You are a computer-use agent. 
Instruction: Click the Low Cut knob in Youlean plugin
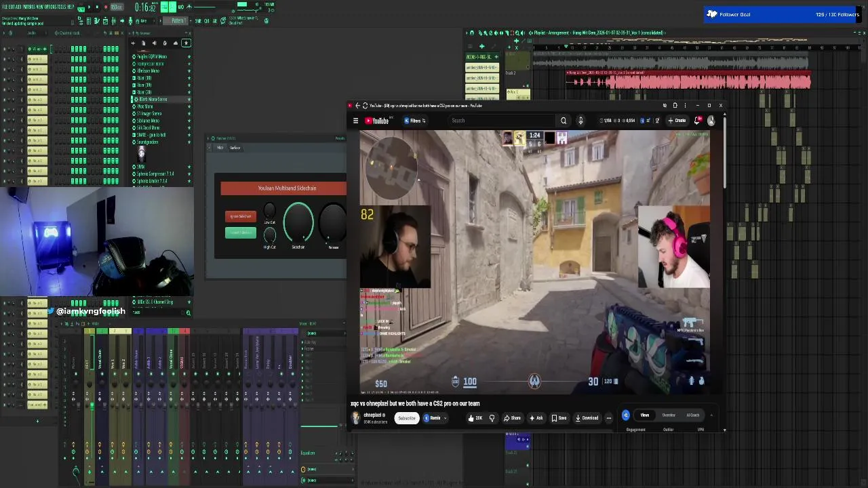[269, 210]
